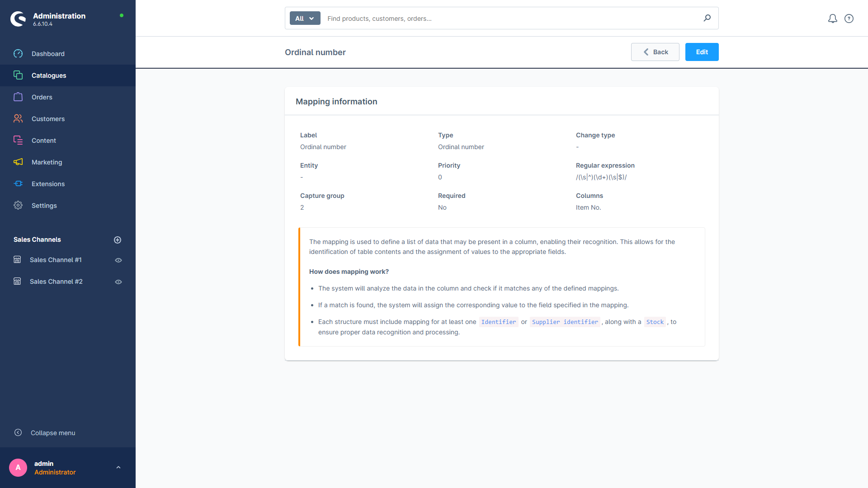Click the Item No. columns value
This screenshot has height=488, width=868.
tap(588, 207)
